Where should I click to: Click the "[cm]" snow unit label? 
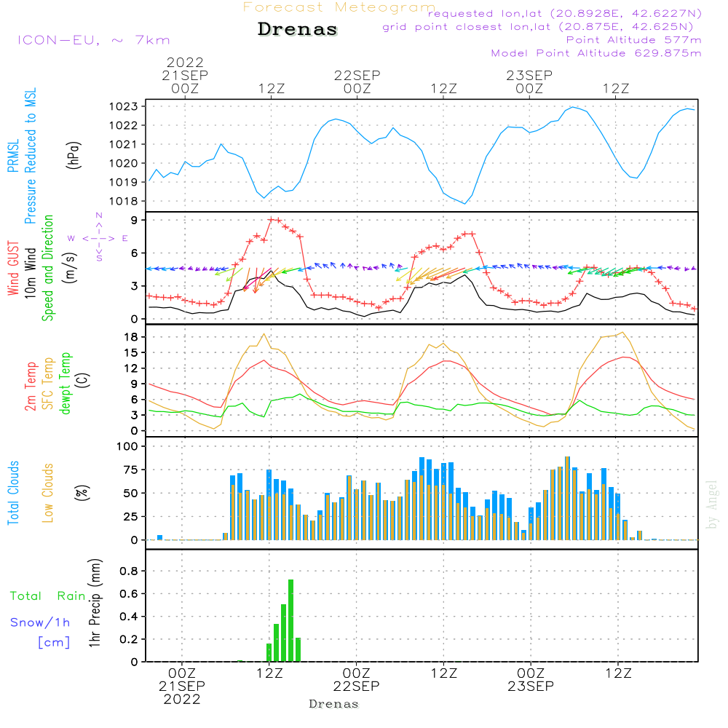click(x=54, y=643)
